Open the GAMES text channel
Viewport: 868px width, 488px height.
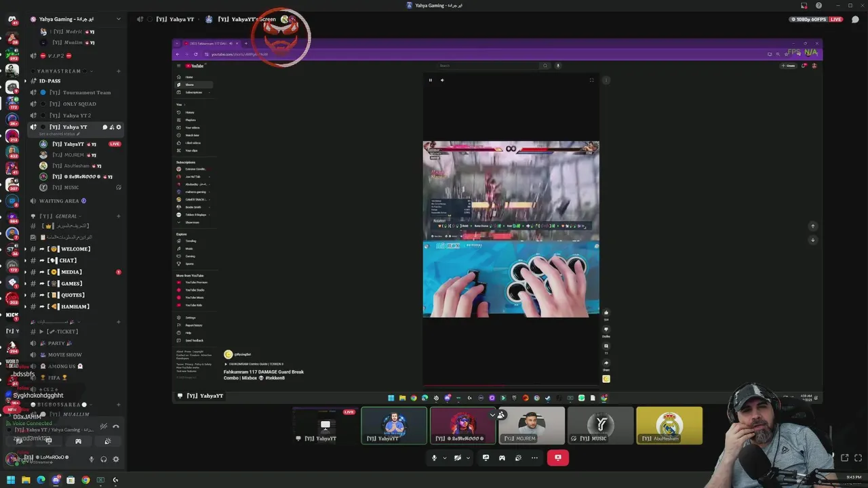click(75, 283)
